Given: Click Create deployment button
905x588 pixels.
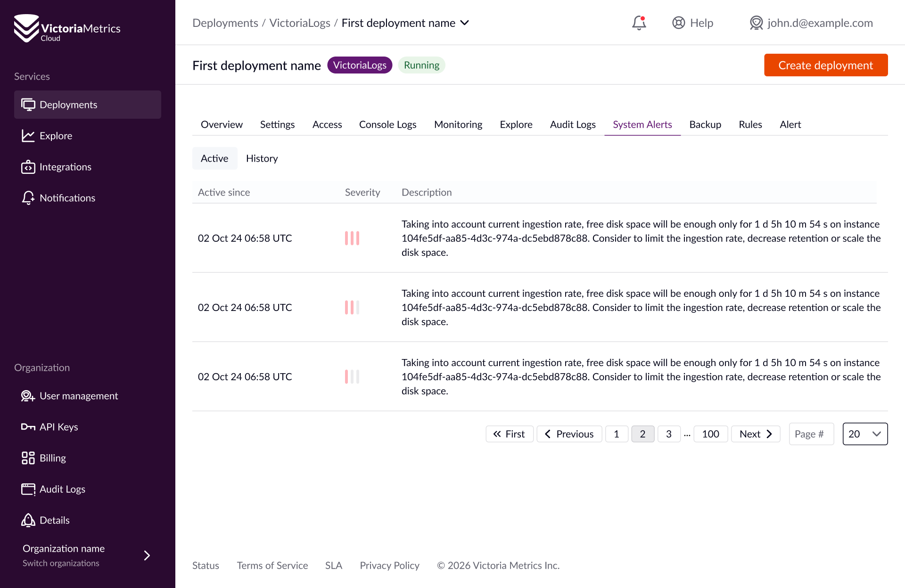Looking at the screenshot, I should click(x=825, y=65).
